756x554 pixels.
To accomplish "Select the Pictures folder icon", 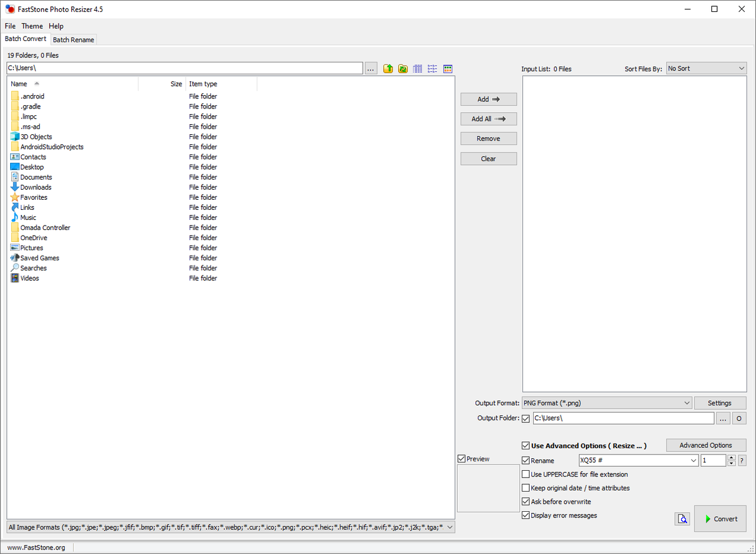I will [x=15, y=248].
